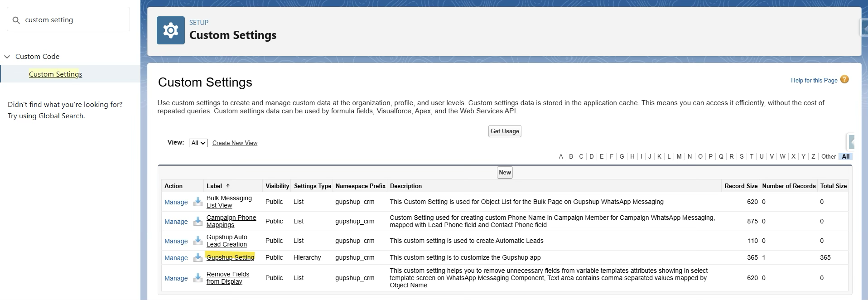Viewport: 868px width, 300px height.
Task: Click the SETUP breadcrumb text
Action: coord(199,22)
